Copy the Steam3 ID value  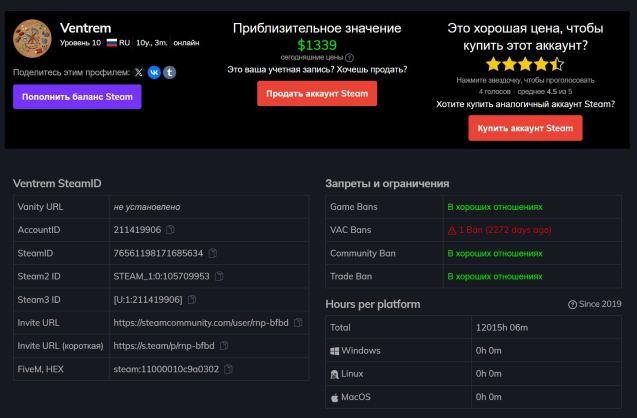click(x=192, y=300)
